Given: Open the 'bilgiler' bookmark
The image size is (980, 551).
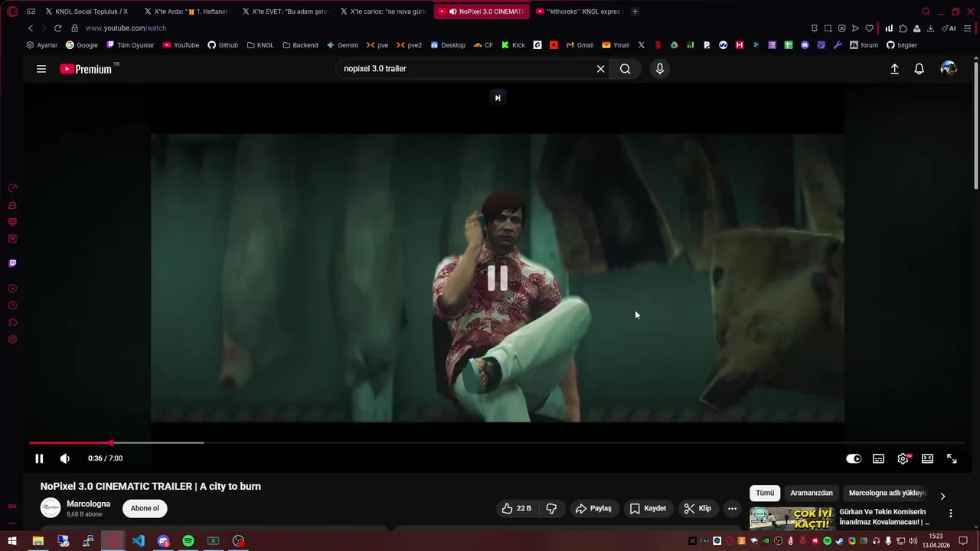Looking at the screenshot, I should [x=902, y=45].
